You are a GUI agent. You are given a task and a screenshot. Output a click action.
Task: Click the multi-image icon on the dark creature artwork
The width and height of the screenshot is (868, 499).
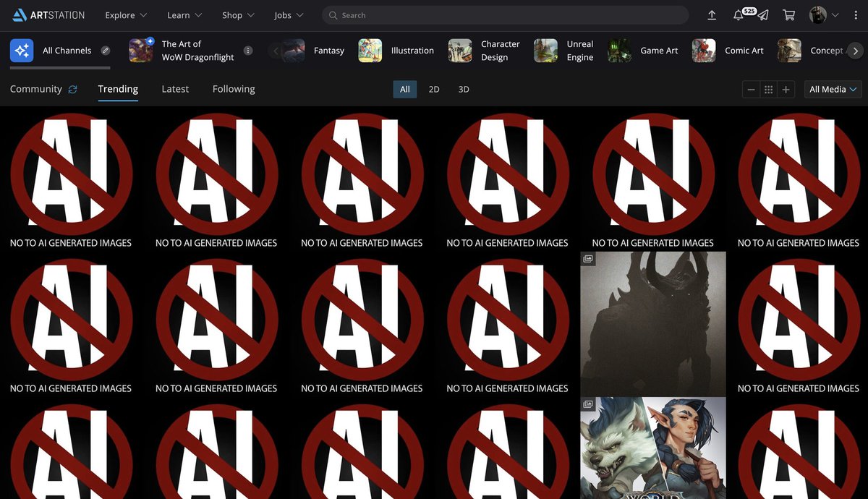pos(588,259)
